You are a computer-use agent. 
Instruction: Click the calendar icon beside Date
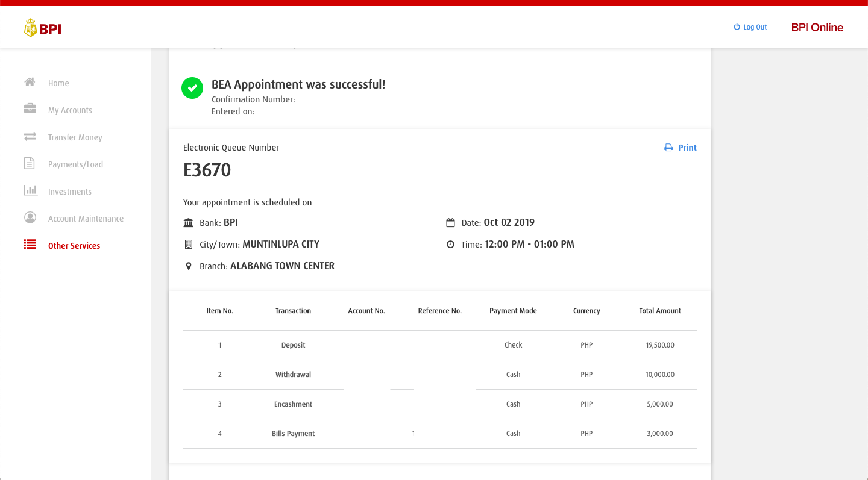[x=450, y=223]
